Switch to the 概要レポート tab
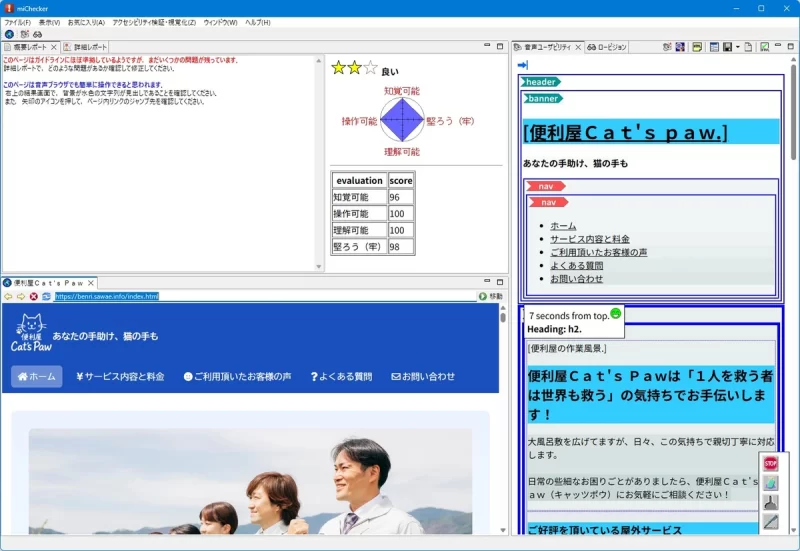This screenshot has width=800, height=551. coord(30,47)
